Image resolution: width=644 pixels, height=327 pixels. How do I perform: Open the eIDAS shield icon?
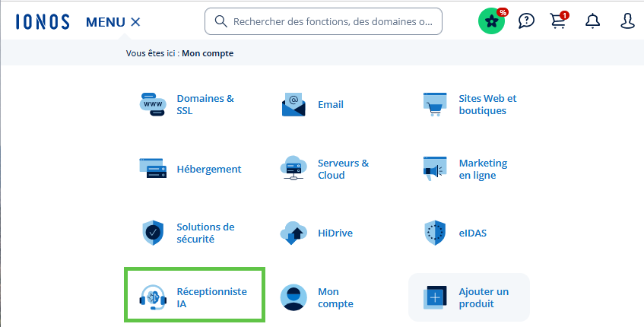click(434, 233)
